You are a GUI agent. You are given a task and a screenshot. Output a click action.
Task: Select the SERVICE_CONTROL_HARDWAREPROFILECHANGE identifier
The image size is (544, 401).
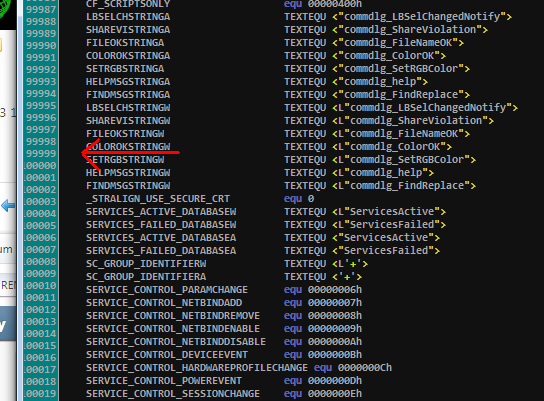click(x=197, y=368)
